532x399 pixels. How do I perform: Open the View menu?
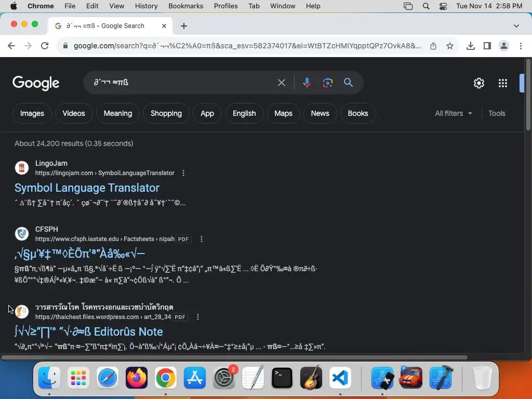tap(117, 6)
